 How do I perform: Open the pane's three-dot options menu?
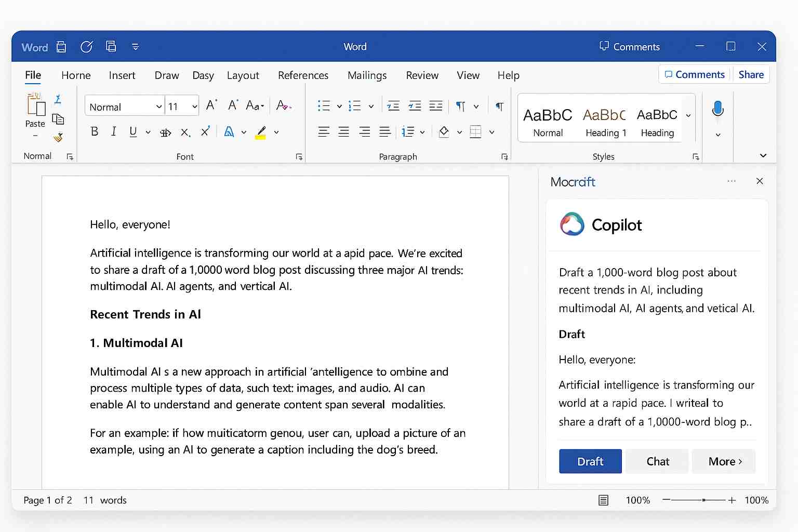(x=731, y=181)
